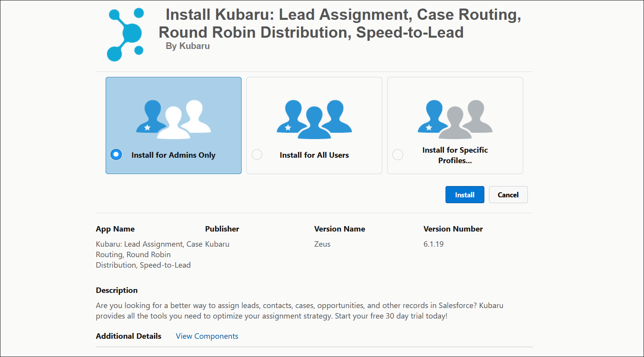
Task: Click the 'Install for Specific Profiles...' label
Action: coord(455,155)
